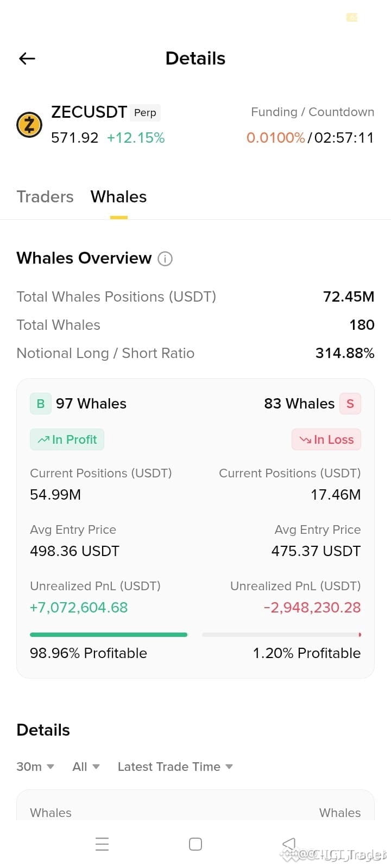This screenshot has width=391, height=868.
Task: Tap the green B buy badge
Action: (41, 404)
